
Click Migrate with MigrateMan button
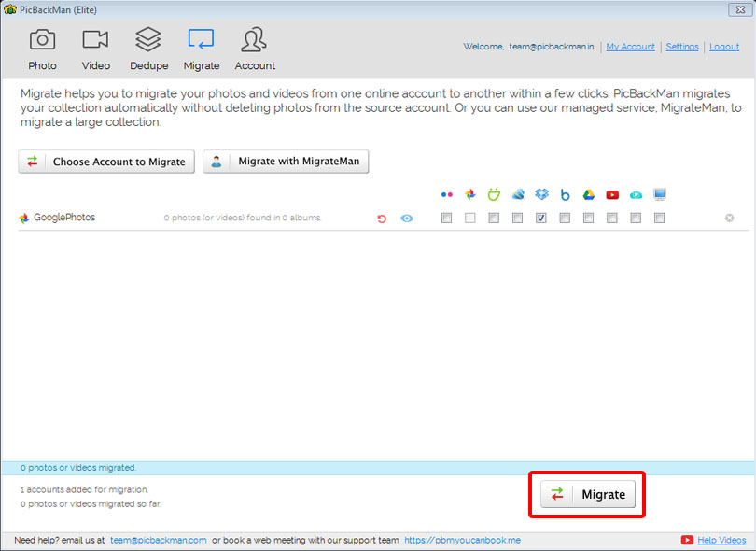pos(286,162)
